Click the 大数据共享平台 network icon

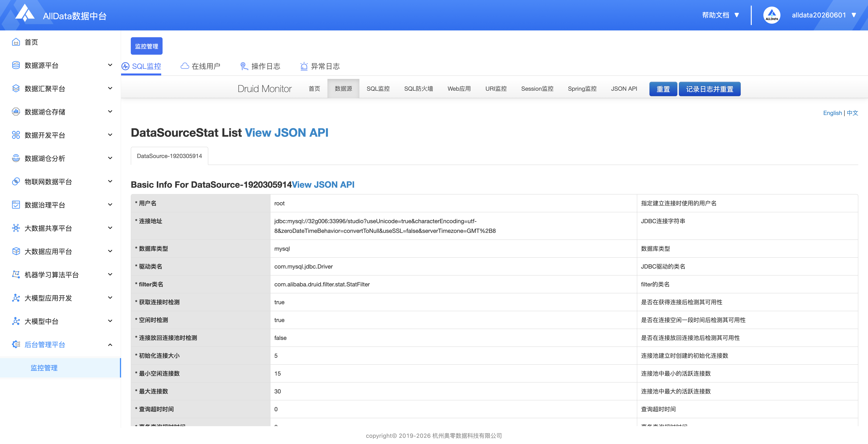pyautogui.click(x=16, y=228)
